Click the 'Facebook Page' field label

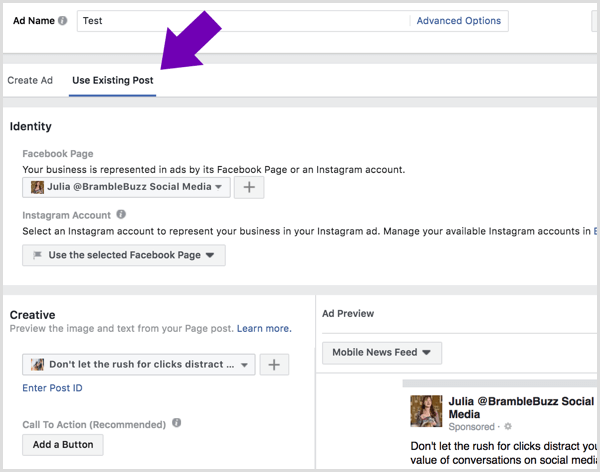pyautogui.click(x=58, y=154)
